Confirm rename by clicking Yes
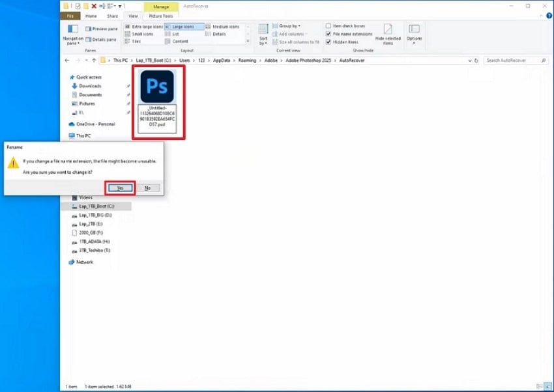 coord(119,188)
